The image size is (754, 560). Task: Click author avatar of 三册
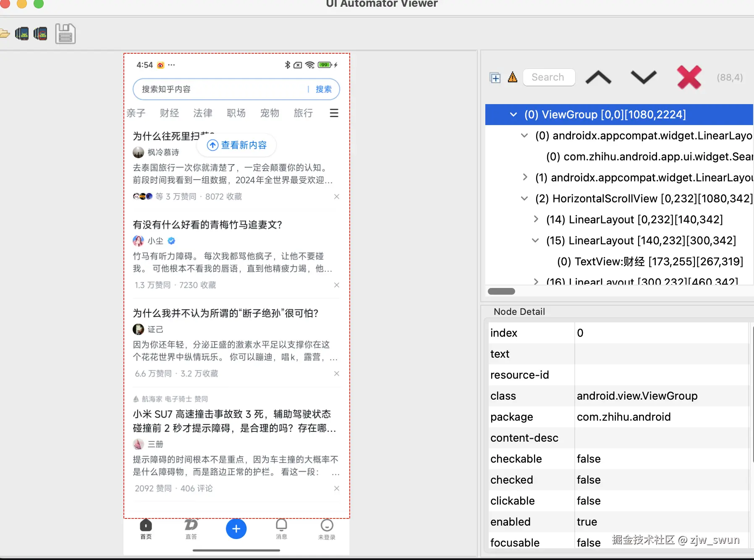pos(138,444)
